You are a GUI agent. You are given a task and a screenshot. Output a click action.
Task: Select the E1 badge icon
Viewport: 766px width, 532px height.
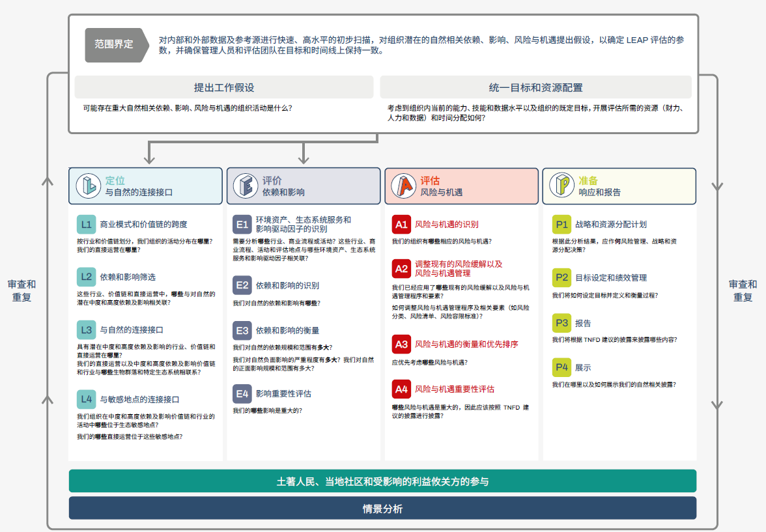(242, 224)
